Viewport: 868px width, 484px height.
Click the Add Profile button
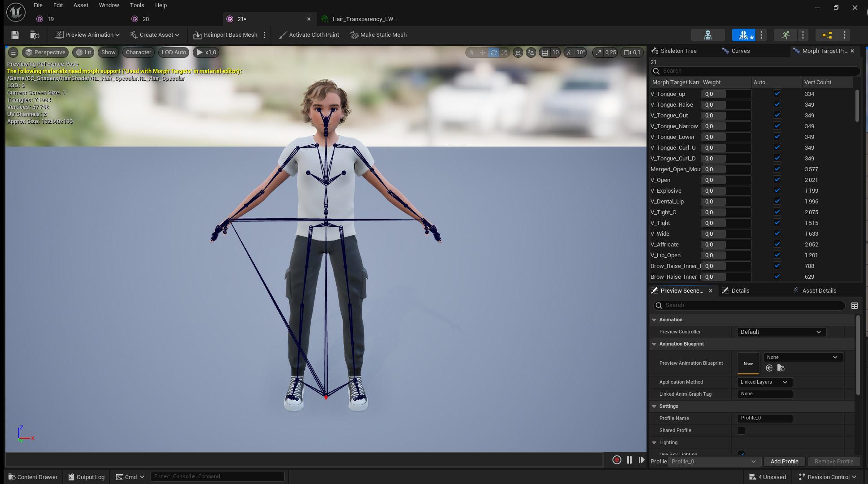pyautogui.click(x=785, y=462)
